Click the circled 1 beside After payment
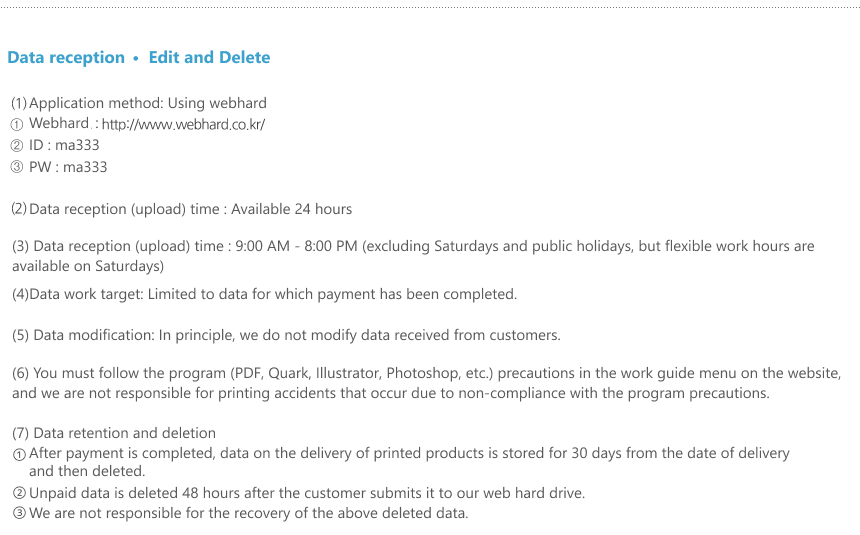 coord(19,454)
